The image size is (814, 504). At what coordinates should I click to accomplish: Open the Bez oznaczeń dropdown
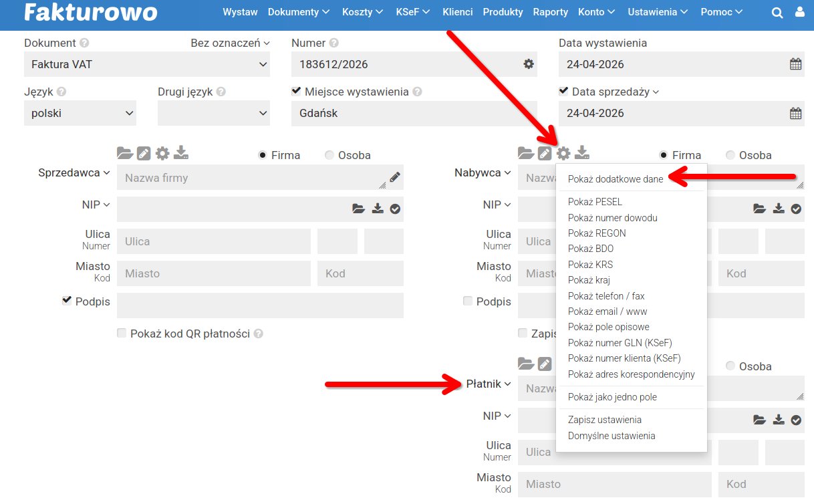coord(230,43)
